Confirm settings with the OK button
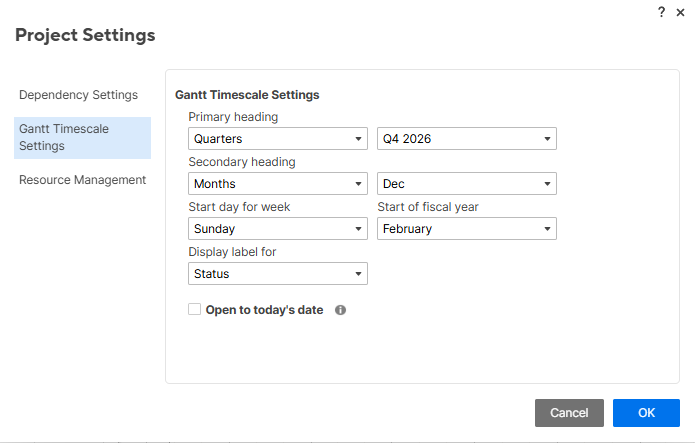The height and width of the screenshot is (443, 695). coord(646,413)
